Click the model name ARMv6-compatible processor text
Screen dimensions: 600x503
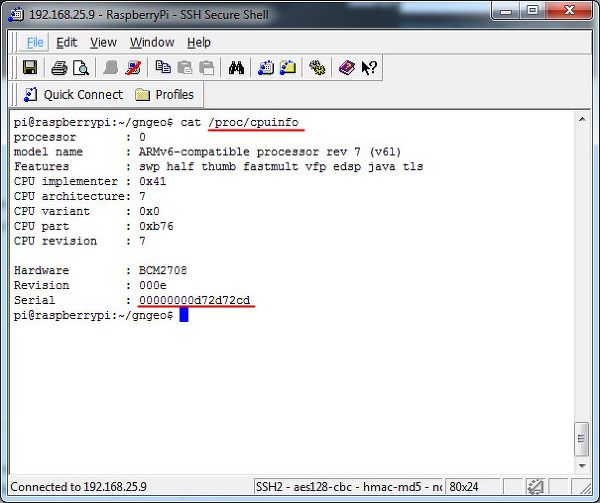point(270,152)
